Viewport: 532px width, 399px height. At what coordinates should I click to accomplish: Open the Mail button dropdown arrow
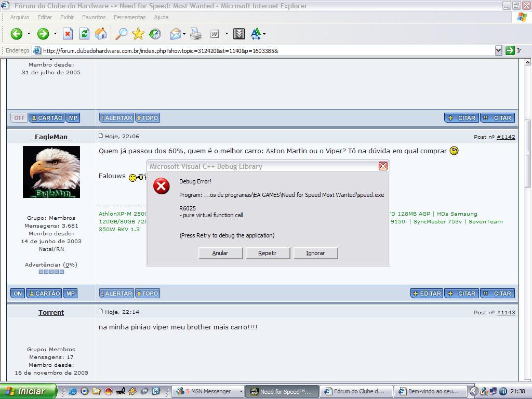point(184,34)
